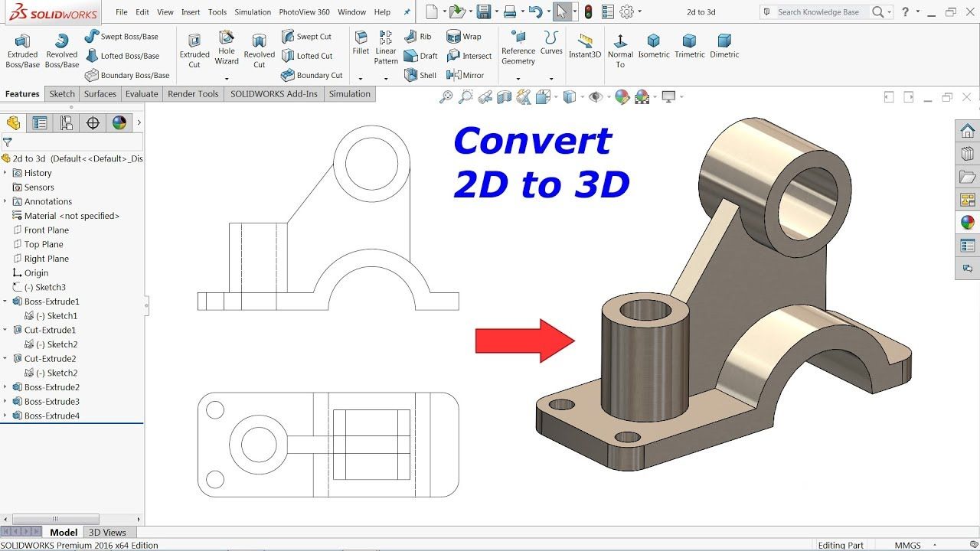Click the Shell feature
The height and width of the screenshot is (551, 980).
coord(420,75)
